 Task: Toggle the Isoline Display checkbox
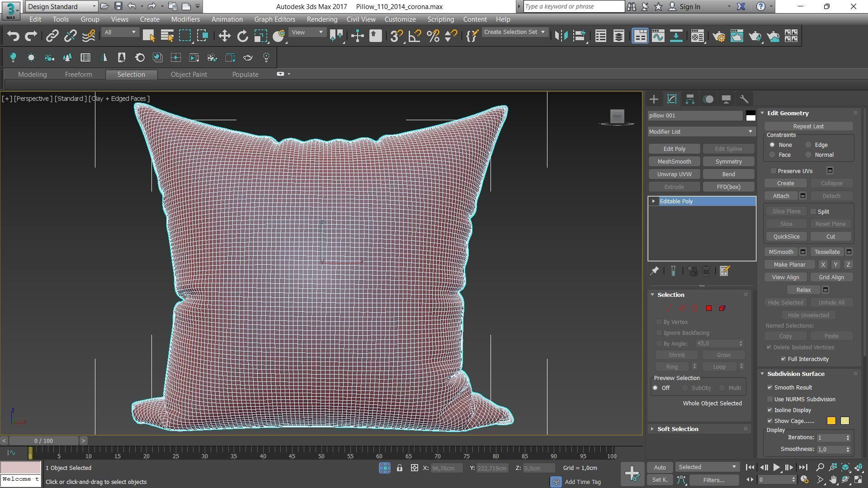coord(770,410)
